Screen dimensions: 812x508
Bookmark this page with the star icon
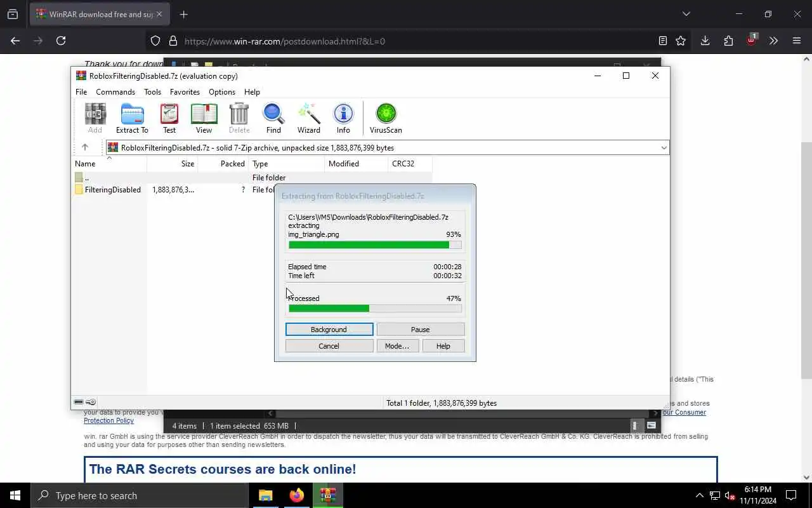pyautogui.click(x=681, y=41)
